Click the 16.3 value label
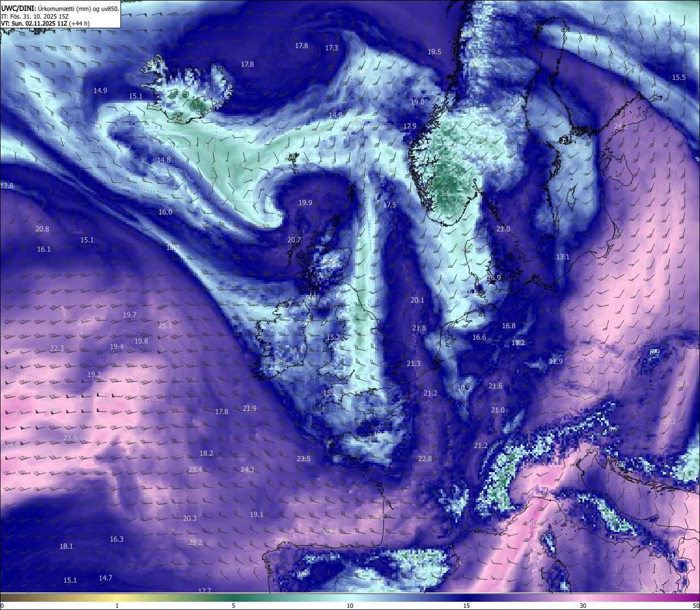 [x=116, y=539]
